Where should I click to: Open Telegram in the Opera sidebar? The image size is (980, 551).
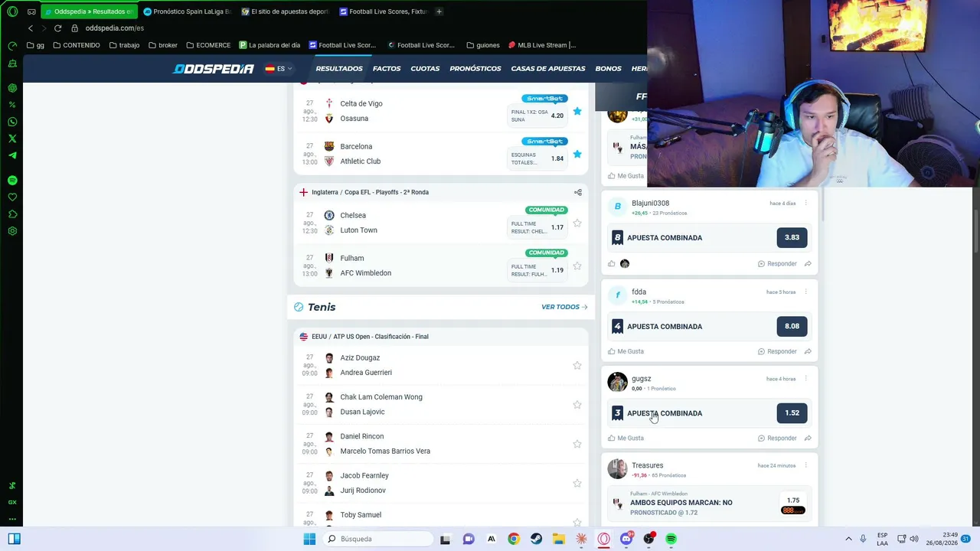(x=12, y=155)
